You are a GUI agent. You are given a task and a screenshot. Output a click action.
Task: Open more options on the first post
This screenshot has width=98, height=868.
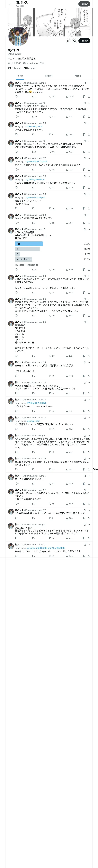click(x=89, y=83)
